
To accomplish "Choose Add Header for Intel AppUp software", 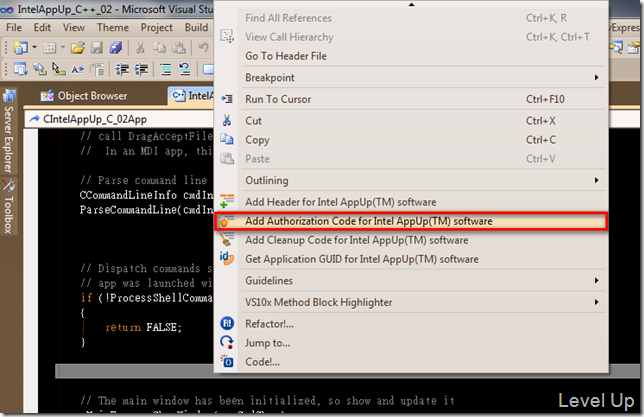I will pos(411,202).
